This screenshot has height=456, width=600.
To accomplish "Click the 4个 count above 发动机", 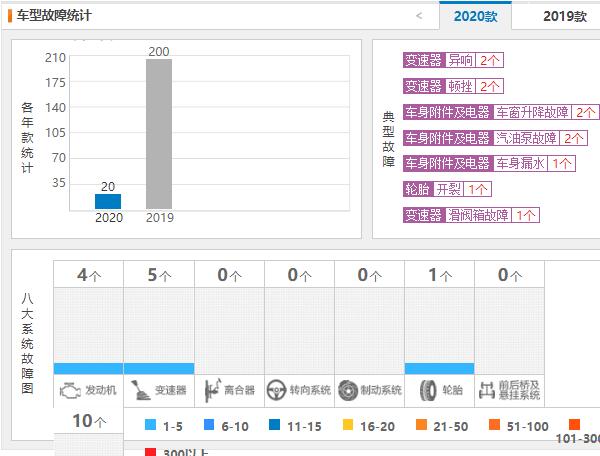I will (x=89, y=275).
